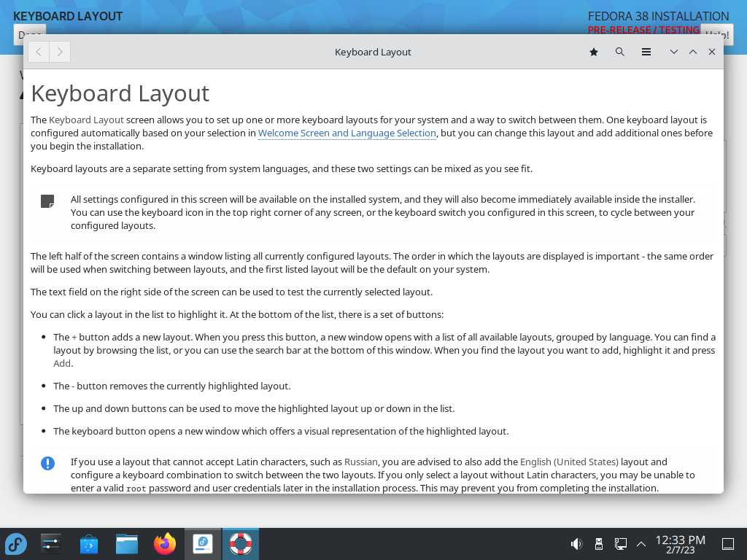Open the hamburger menu in help viewer
The width and height of the screenshot is (747, 560).
point(646,52)
